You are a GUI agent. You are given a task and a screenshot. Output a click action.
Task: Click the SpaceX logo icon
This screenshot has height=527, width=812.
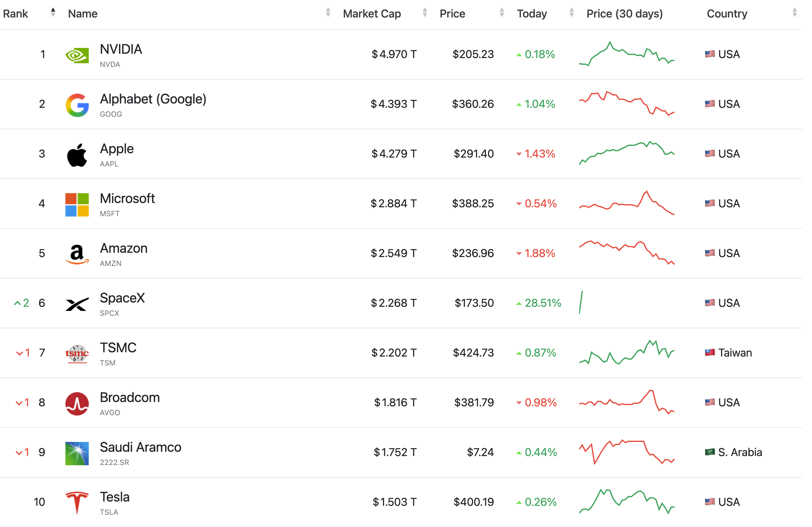[77, 304]
